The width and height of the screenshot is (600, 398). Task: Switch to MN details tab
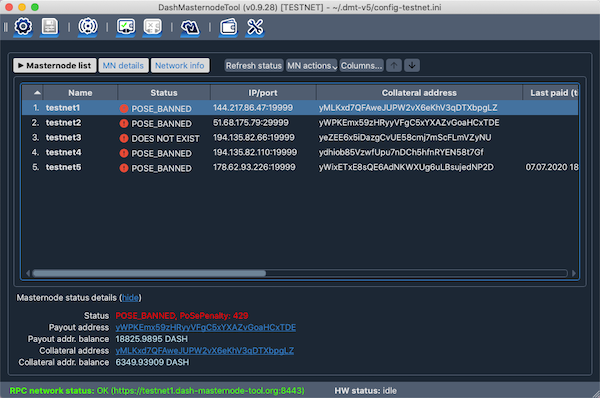(123, 65)
